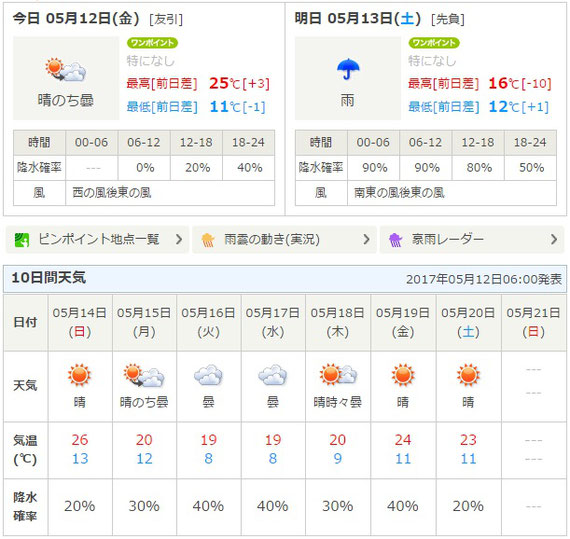
Task: Click the sun icon for 05月14日
Action: click(79, 375)
